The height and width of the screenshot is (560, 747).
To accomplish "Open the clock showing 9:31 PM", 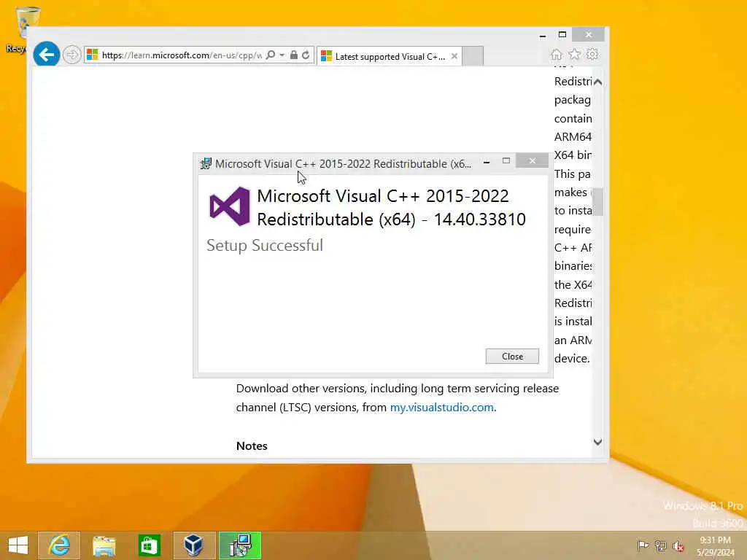I will coord(715,546).
